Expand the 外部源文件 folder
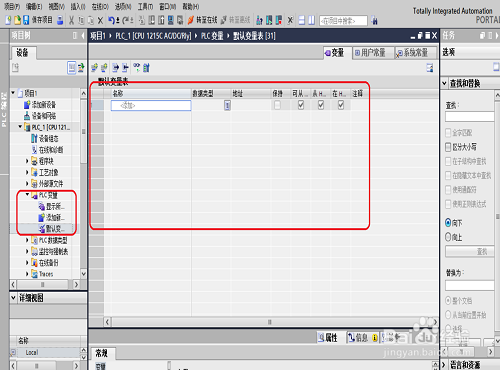This screenshot has height=370, width=500. (27, 184)
